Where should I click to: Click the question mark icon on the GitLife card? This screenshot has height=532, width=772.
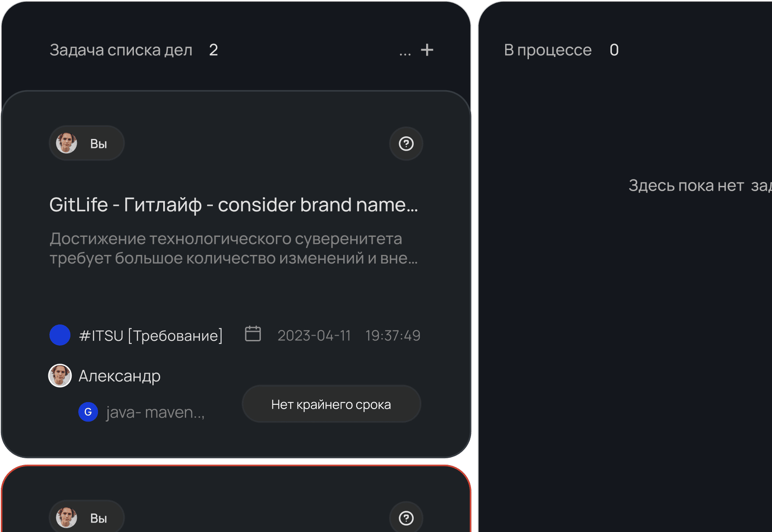(x=406, y=144)
